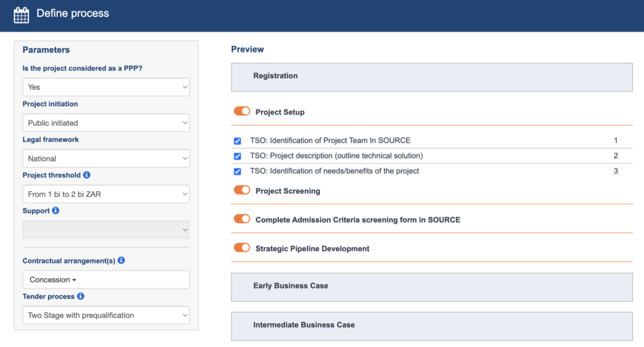Open the Legal framework dropdown
Image resolution: width=644 pixels, height=347 pixels.
pos(106,158)
